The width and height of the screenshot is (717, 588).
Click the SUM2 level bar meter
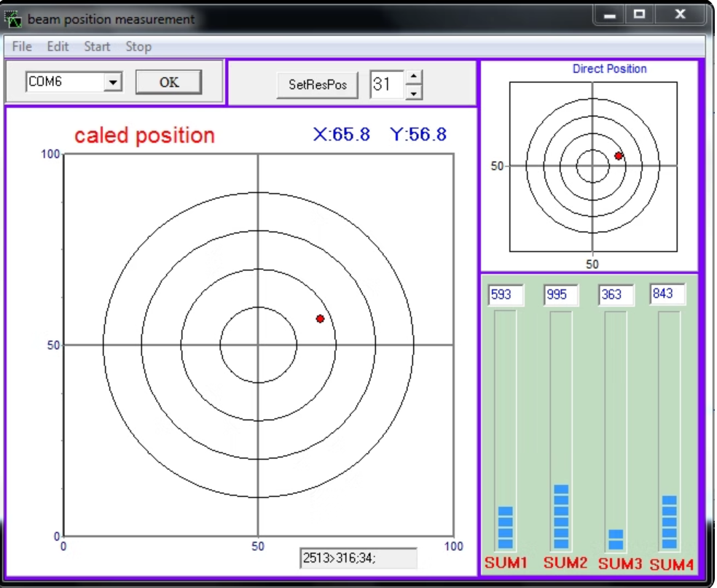point(561,430)
